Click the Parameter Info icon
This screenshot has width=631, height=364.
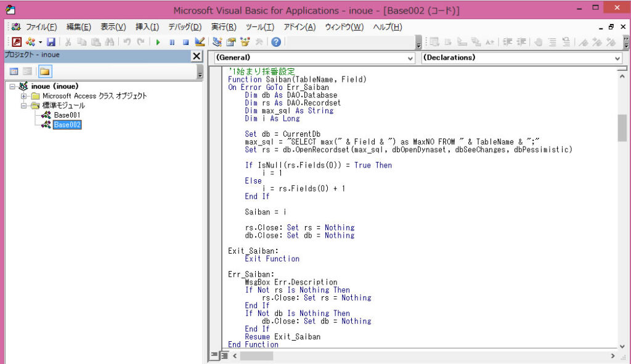[476, 42]
